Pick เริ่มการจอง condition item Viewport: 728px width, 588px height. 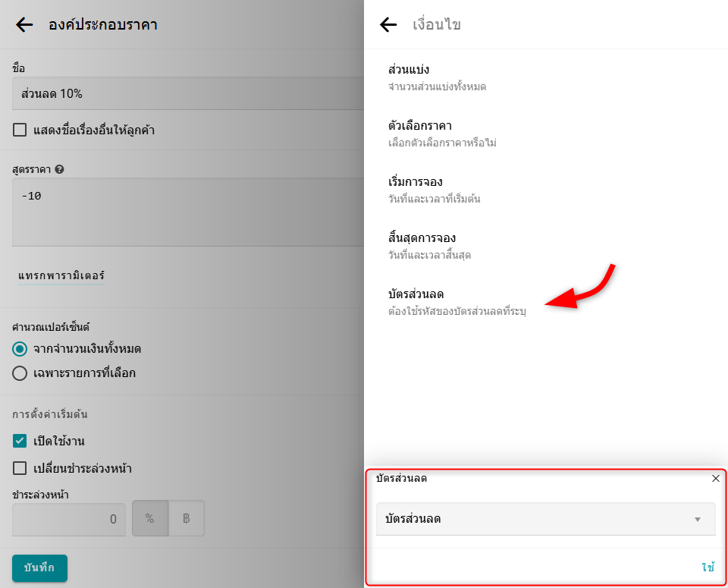(435, 190)
